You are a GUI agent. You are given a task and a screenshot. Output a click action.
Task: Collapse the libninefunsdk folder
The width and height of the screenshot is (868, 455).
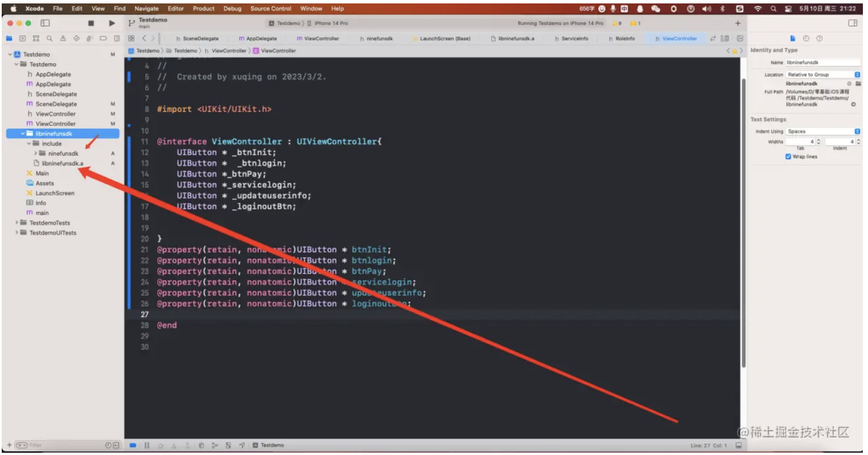pyautogui.click(x=23, y=133)
